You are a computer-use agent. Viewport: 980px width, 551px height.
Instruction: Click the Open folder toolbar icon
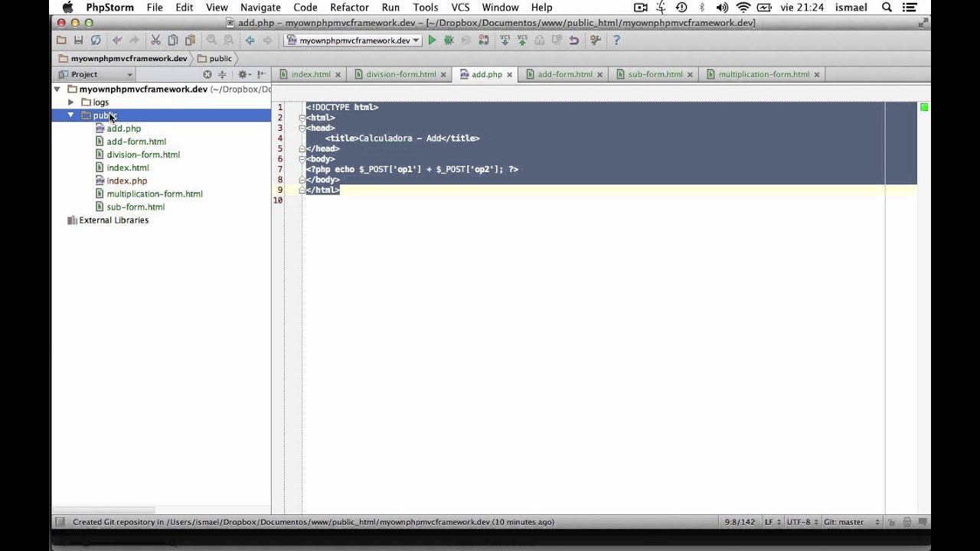[x=61, y=40]
